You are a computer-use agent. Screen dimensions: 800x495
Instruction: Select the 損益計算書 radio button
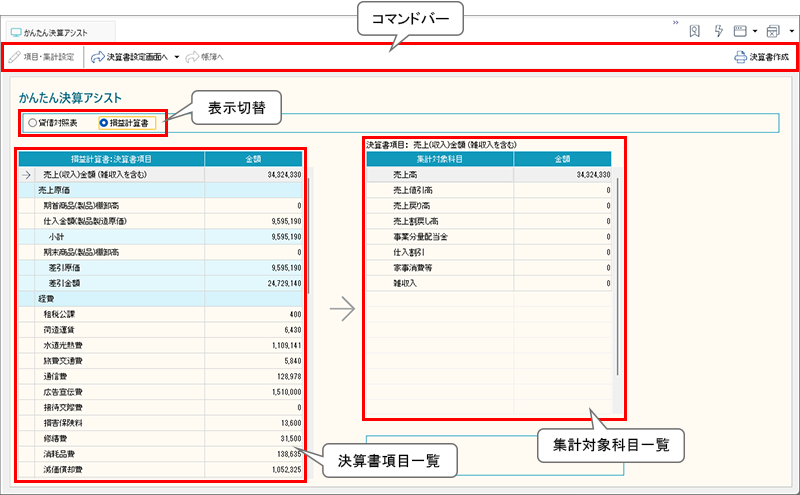click(x=104, y=123)
